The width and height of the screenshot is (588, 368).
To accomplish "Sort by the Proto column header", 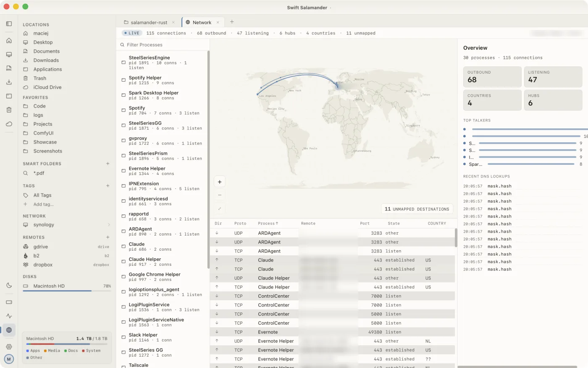I will 240,223.
